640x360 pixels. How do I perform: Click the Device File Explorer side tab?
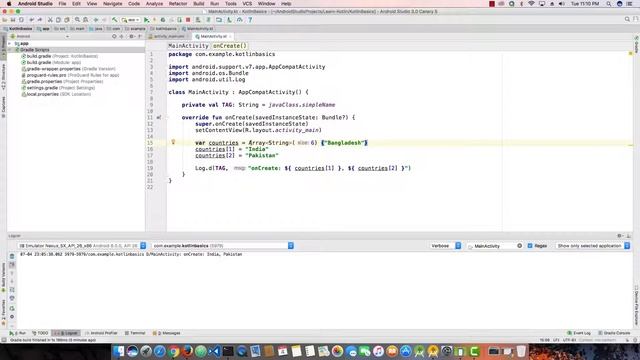click(x=636, y=305)
